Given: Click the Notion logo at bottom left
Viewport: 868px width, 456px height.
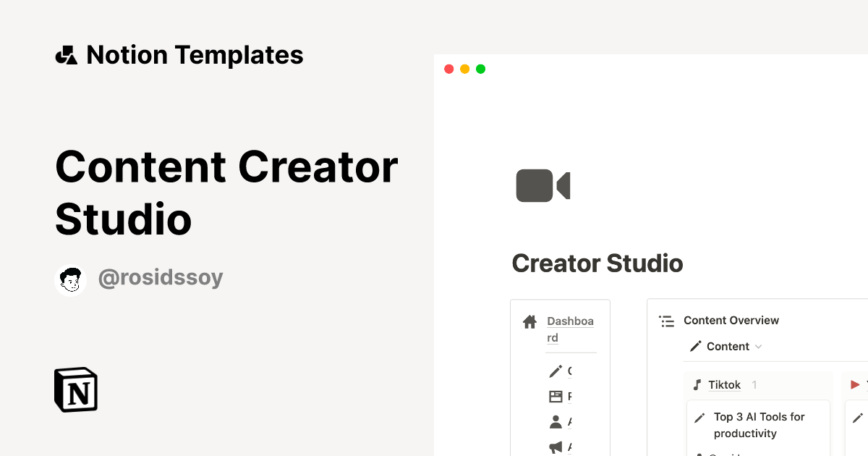Looking at the screenshot, I should (75, 389).
